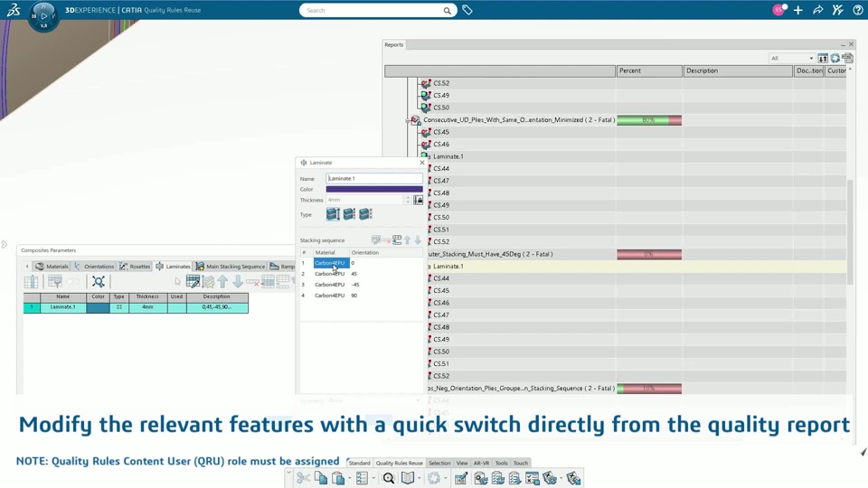Open the Standard toolbar tab
The width and height of the screenshot is (868, 488).
pyautogui.click(x=359, y=463)
